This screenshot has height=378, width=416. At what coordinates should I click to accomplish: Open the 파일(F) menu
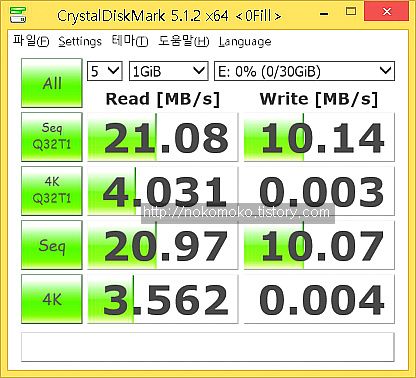pos(31,41)
